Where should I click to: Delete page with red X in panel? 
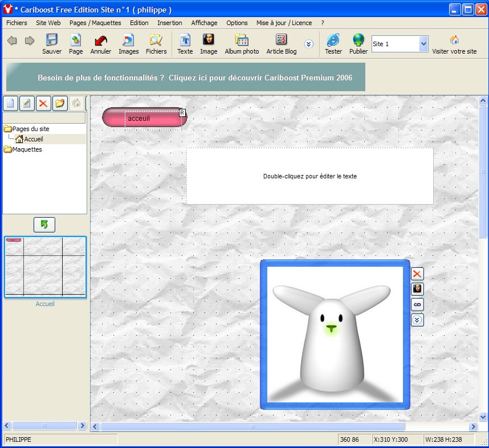click(43, 103)
